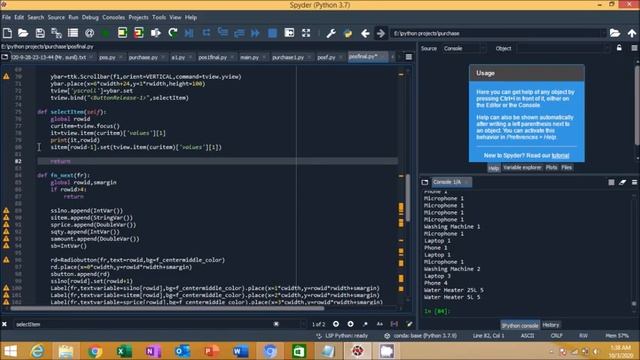Create a new file from the toolbar

[7, 33]
